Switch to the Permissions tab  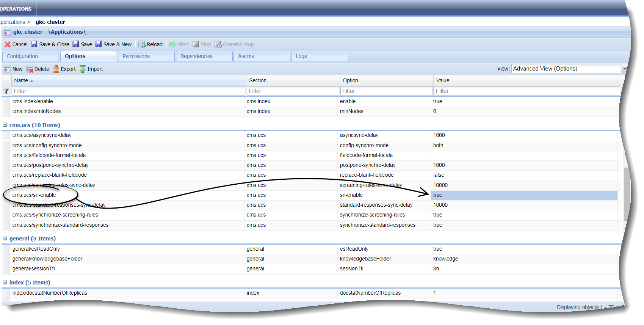tap(136, 56)
